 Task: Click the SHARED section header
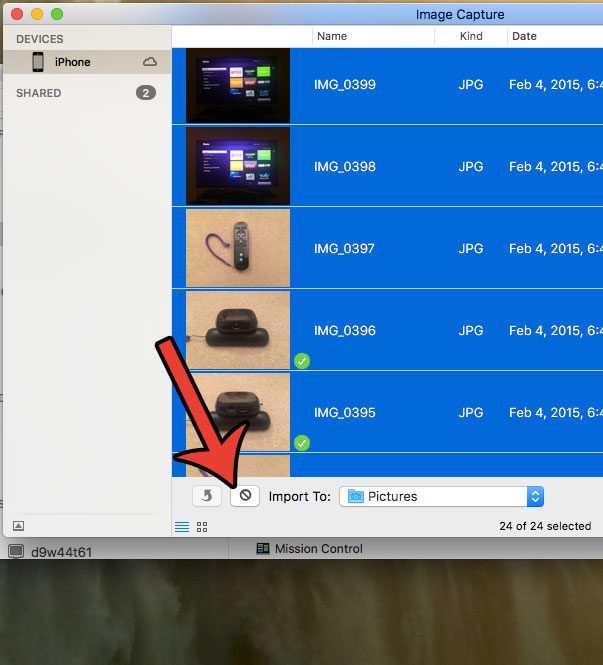(39, 93)
